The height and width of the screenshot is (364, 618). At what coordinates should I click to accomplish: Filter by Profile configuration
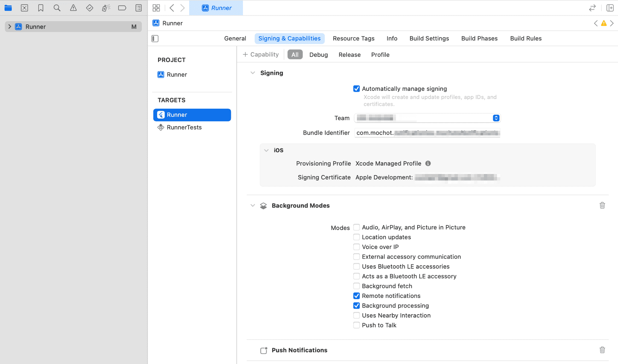click(x=380, y=55)
